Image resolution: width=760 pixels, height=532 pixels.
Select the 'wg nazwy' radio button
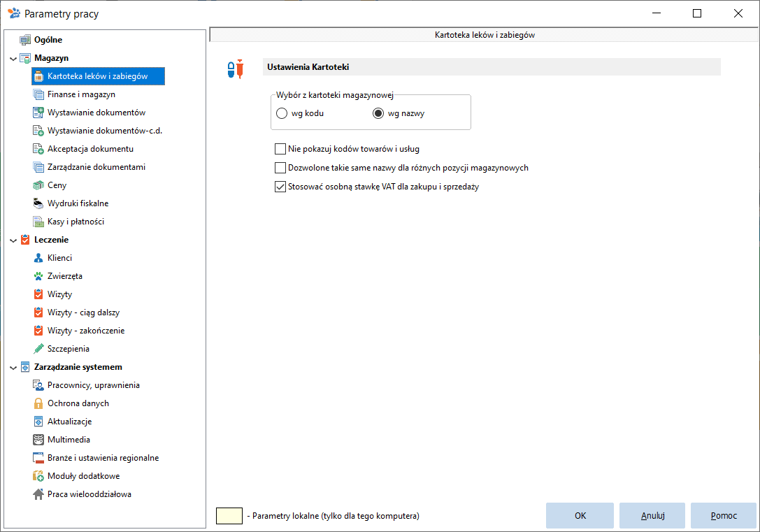378,113
